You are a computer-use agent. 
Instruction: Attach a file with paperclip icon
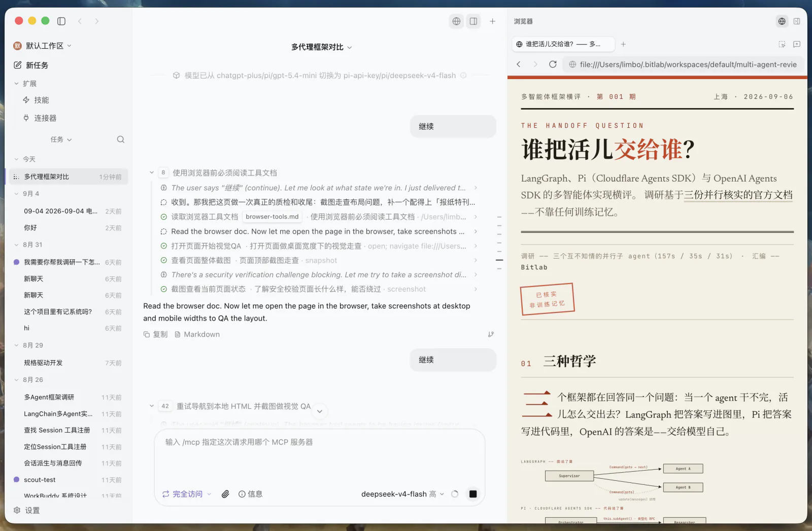[x=225, y=494]
